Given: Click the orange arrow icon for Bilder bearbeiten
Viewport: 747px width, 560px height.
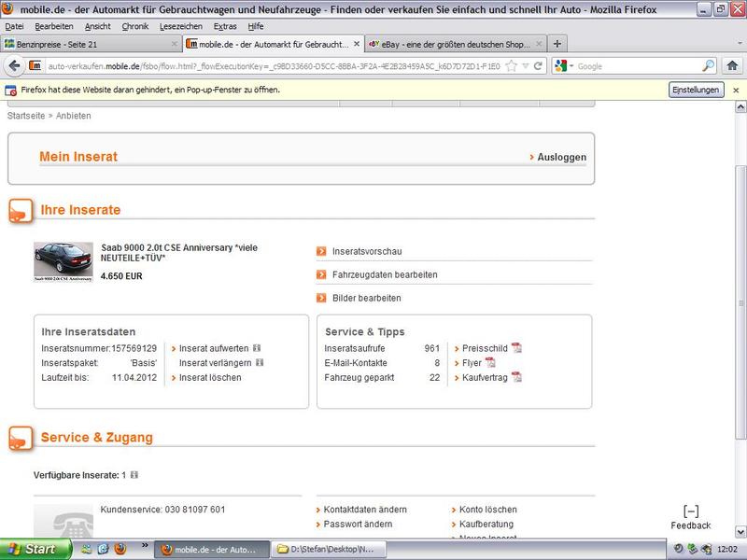Looking at the screenshot, I should (x=321, y=298).
